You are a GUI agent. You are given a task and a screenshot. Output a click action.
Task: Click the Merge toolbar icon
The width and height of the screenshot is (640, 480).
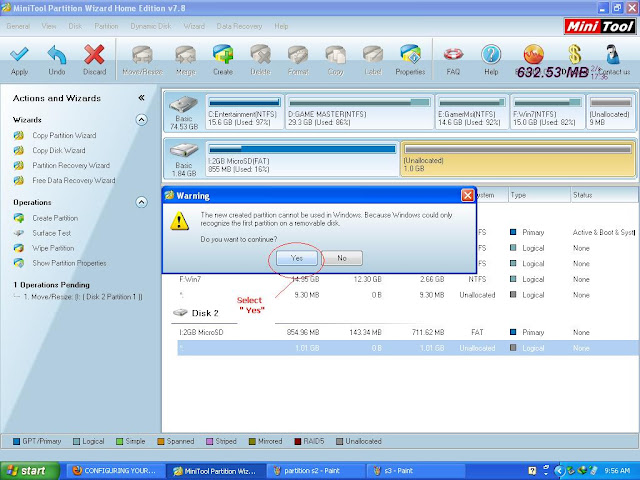click(185, 55)
